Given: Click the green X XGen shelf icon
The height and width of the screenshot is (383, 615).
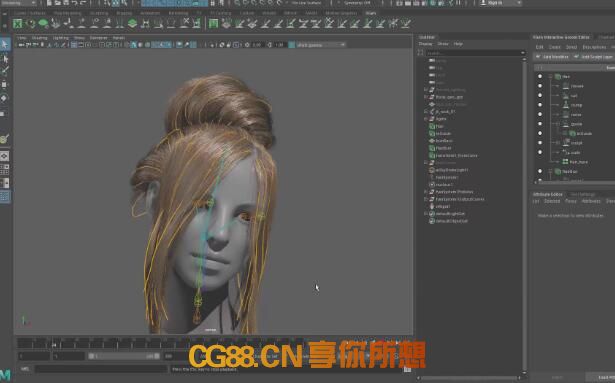Looking at the screenshot, I should pos(18,24).
